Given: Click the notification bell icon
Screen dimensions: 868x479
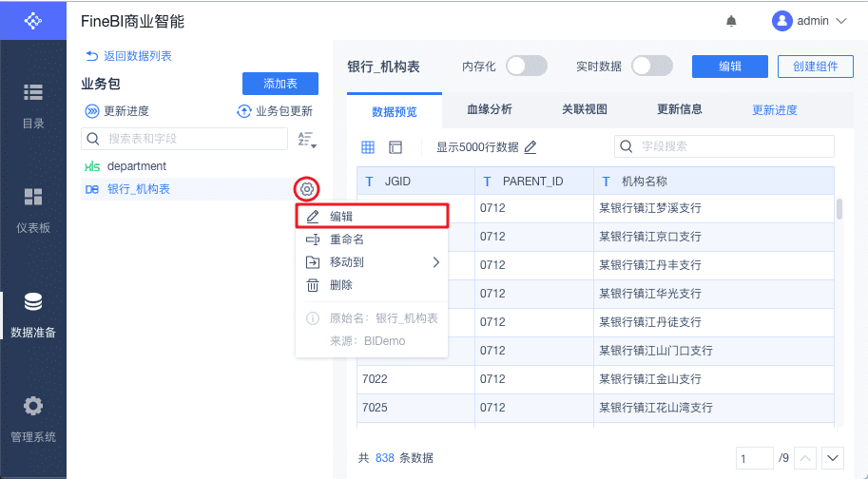Looking at the screenshot, I should pos(731,20).
